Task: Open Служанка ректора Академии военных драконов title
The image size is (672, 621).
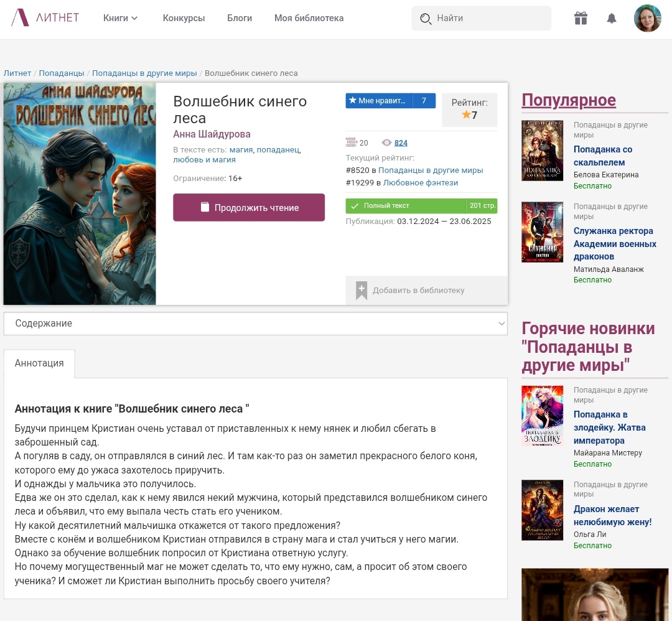Action: pyautogui.click(x=615, y=243)
